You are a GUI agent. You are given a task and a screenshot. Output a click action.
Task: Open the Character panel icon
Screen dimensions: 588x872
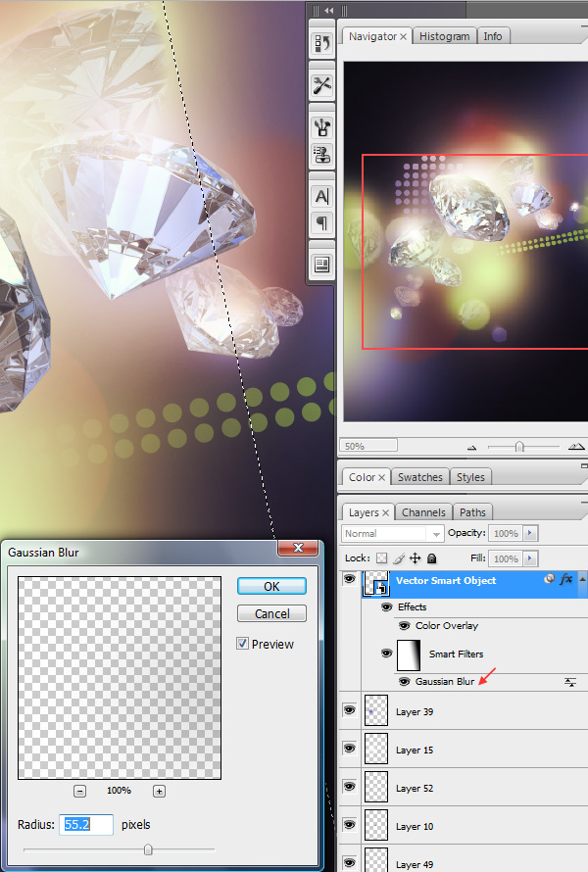pyautogui.click(x=322, y=196)
